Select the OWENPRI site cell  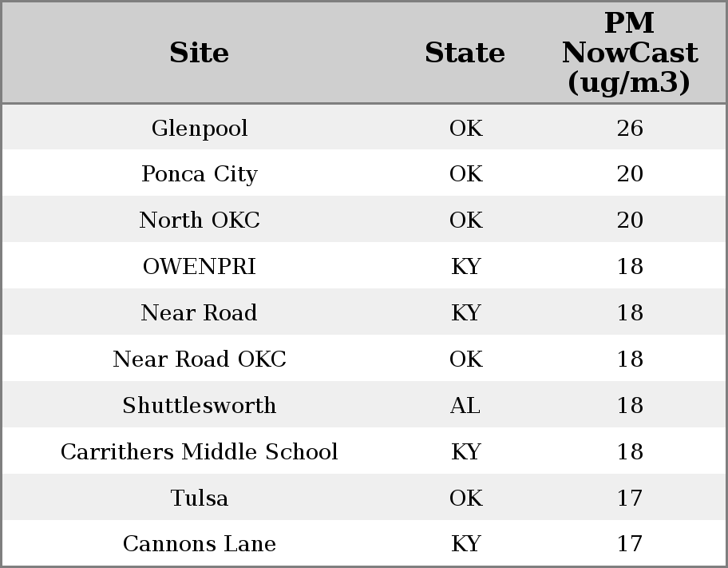[x=200, y=267]
